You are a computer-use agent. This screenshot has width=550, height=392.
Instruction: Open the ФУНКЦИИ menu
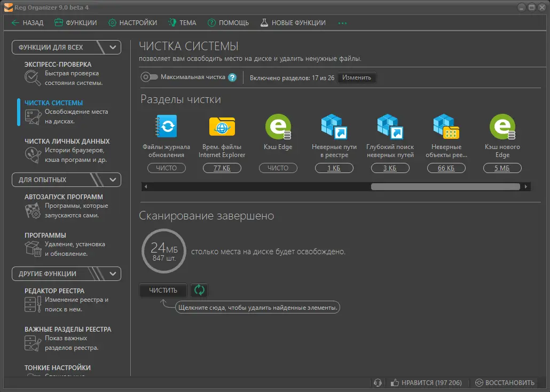point(75,23)
